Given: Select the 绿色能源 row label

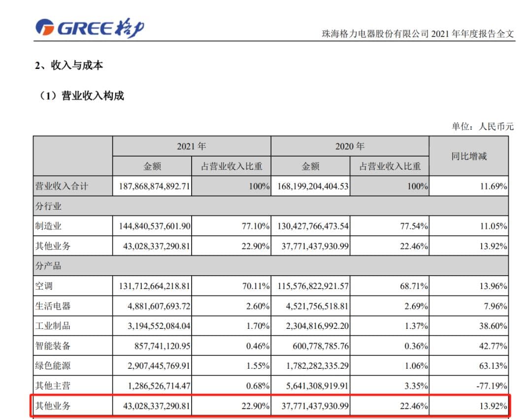Looking at the screenshot, I should pyautogui.click(x=53, y=366).
